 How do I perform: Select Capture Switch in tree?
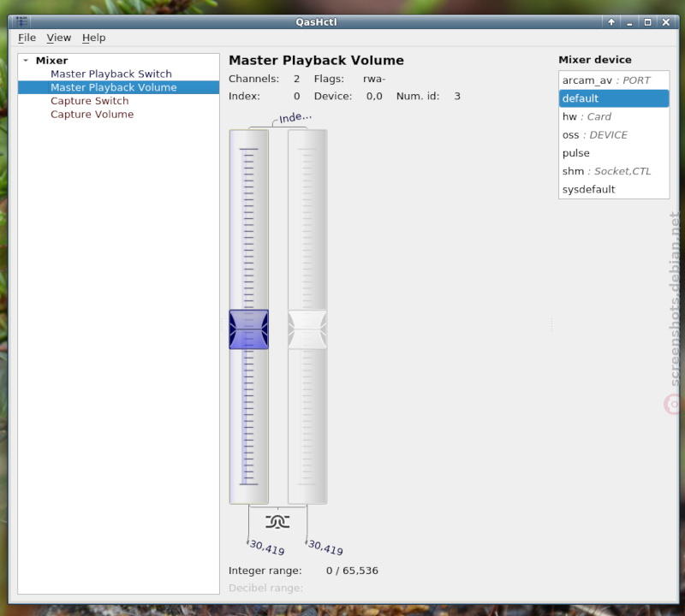coord(90,101)
